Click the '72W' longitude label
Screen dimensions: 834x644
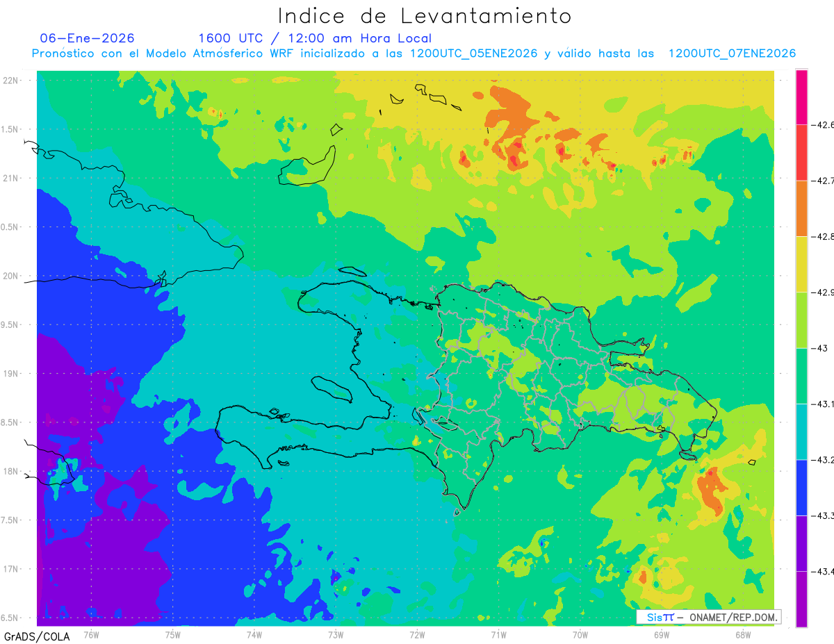point(417,634)
